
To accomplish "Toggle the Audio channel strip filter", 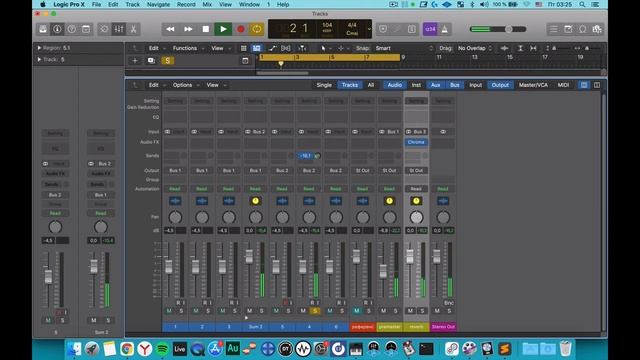I will coord(395,85).
